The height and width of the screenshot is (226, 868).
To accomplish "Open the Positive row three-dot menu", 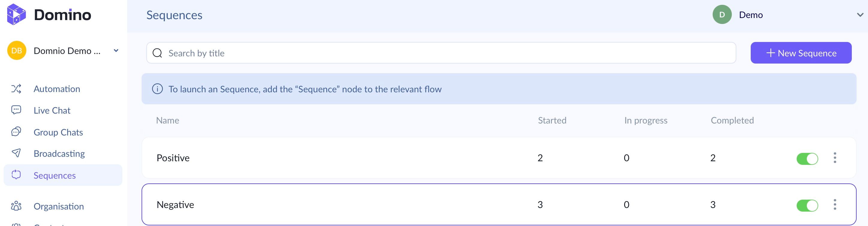I will tap(835, 158).
